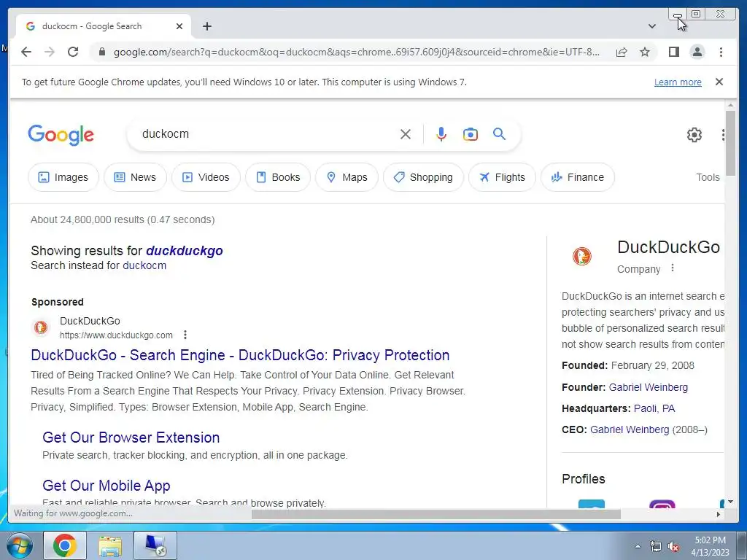Image resolution: width=747 pixels, height=560 pixels.
Task: Open DuckDuckGo Search Engine Privacy Protection result
Action: pos(240,355)
